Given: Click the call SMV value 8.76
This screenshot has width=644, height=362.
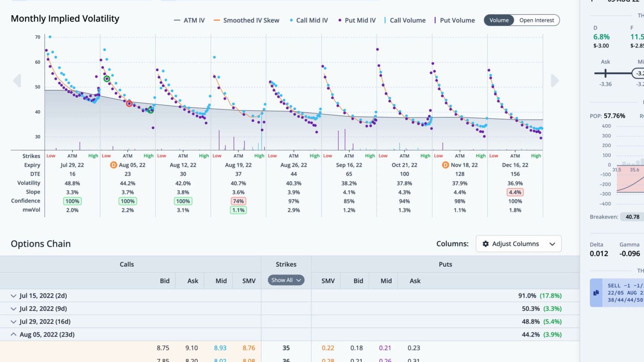Looking at the screenshot, I should (x=249, y=348).
